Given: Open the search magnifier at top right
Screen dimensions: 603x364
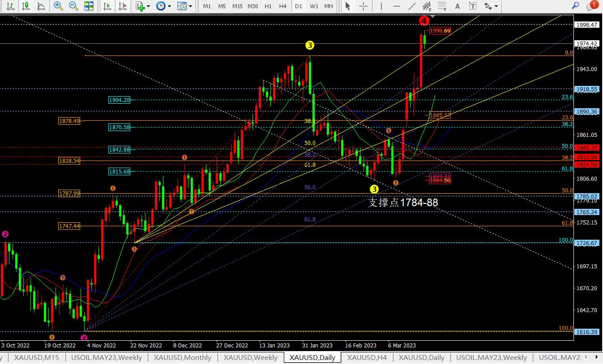Looking at the screenshot, I should tap(576, 6).
